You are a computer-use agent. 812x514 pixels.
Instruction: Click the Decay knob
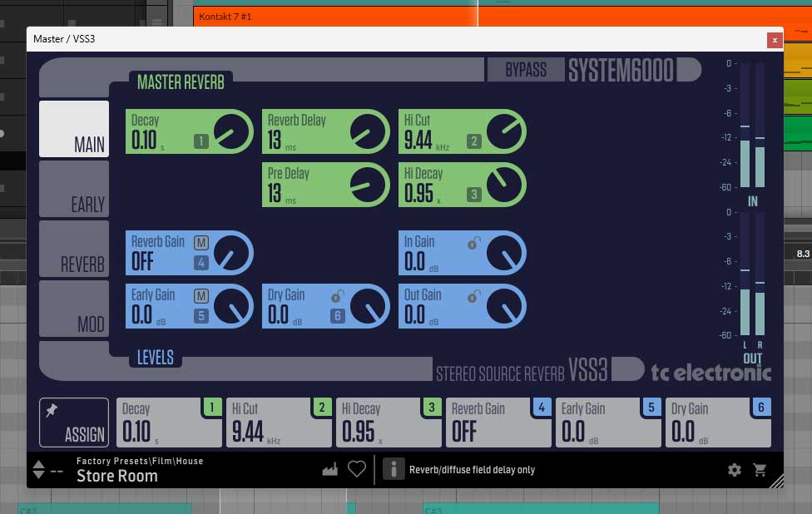(x=231, y=131)
